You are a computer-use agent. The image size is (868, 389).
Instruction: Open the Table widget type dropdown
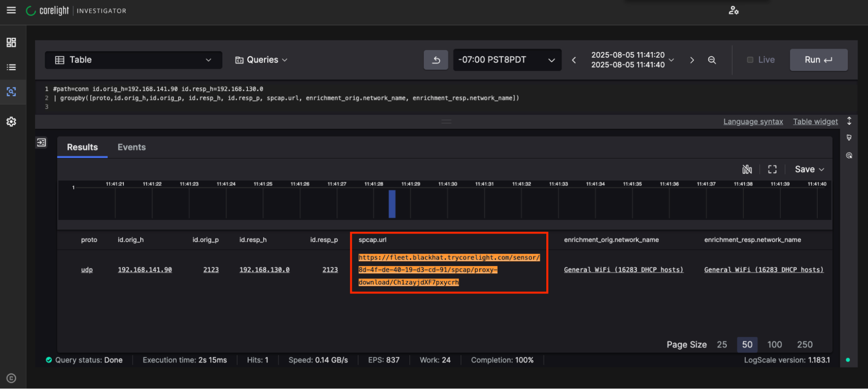click(x=133, y=60)
